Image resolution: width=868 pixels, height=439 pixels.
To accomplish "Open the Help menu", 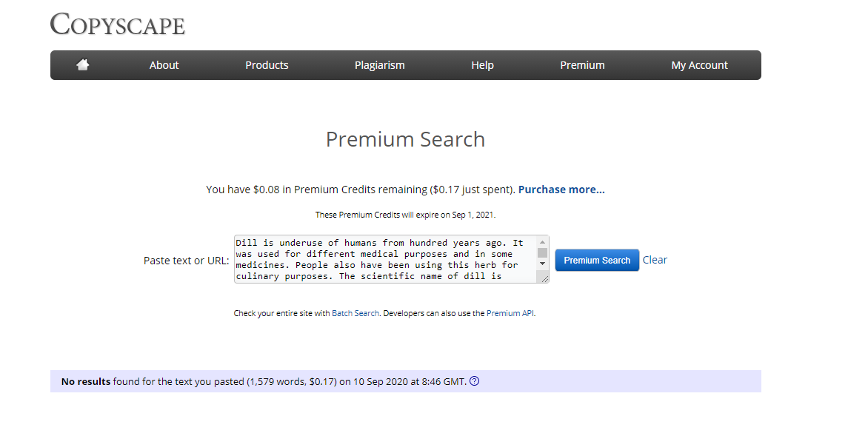I will coord(482,65).
